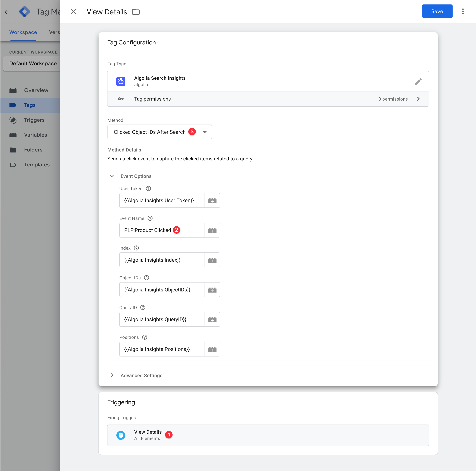Open variable picker for Event Name

coord(212,230)
